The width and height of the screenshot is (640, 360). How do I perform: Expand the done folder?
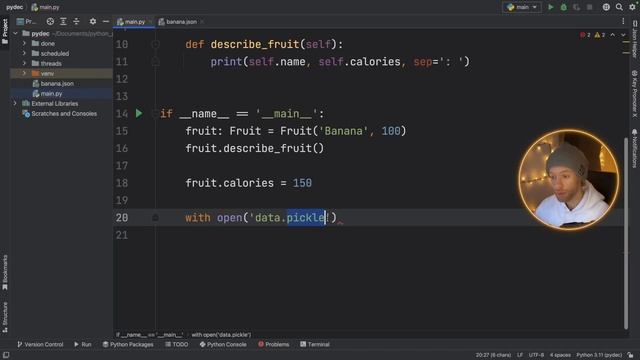tap(24, 43)
